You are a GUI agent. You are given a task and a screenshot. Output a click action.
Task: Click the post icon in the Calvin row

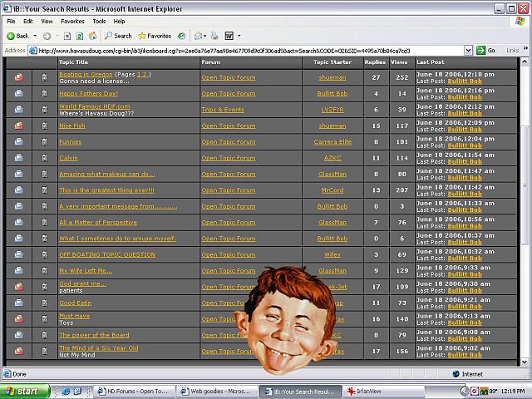pos(46,158)
